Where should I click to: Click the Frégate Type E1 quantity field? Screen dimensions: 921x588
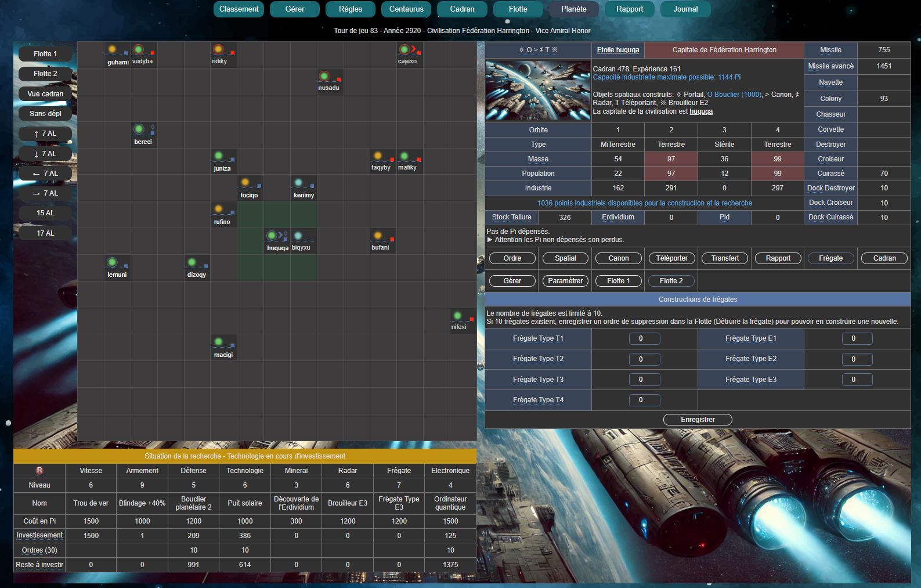[x=857, y=338]
